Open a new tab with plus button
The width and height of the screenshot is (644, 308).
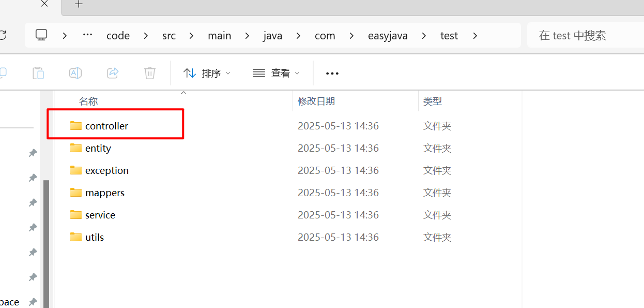79,5
